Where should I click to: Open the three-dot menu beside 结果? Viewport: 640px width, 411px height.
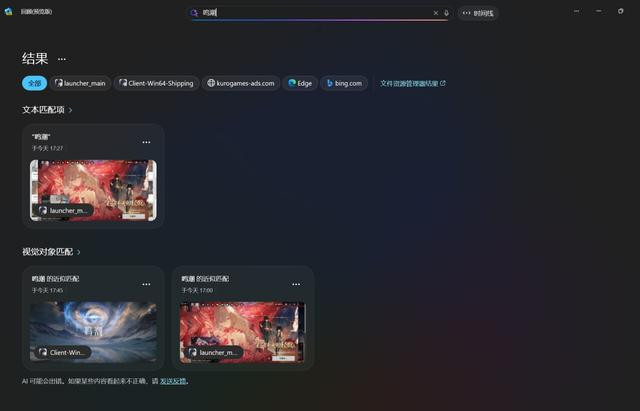pyautogui.click(x=62, y=59)
